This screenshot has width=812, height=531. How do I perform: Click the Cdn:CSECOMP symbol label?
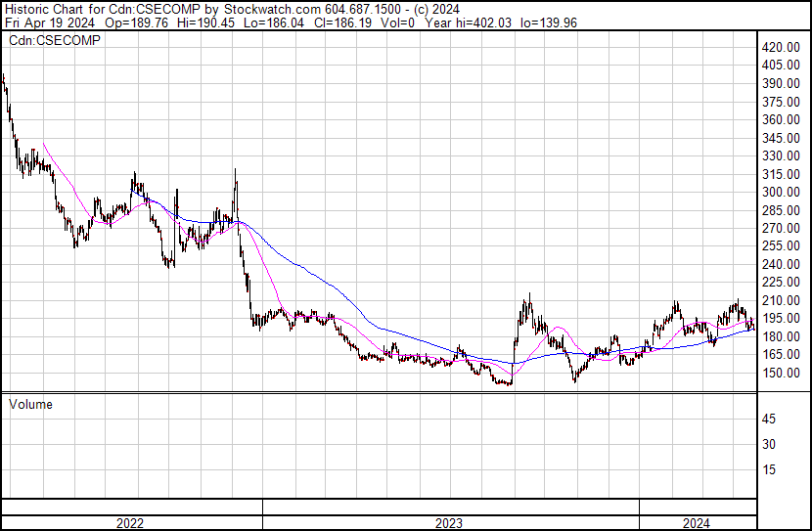click(x=54, y=40)
